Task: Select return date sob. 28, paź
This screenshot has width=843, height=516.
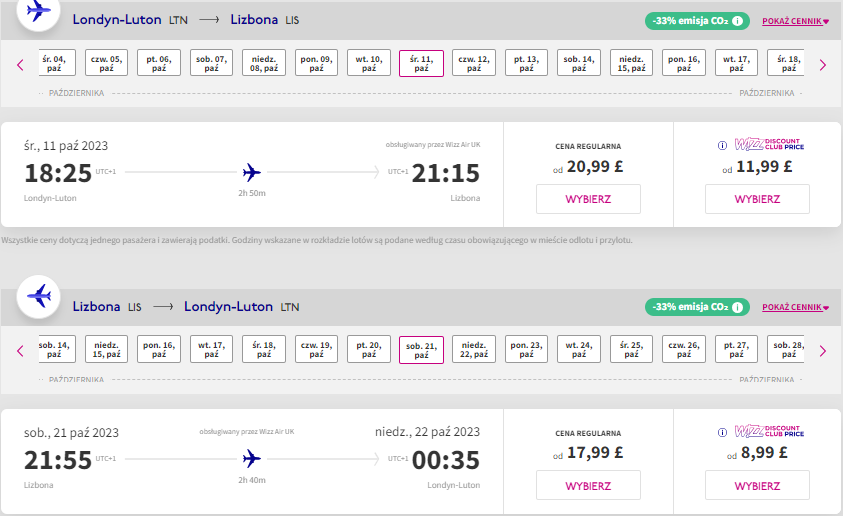Action: click(786, 349)
